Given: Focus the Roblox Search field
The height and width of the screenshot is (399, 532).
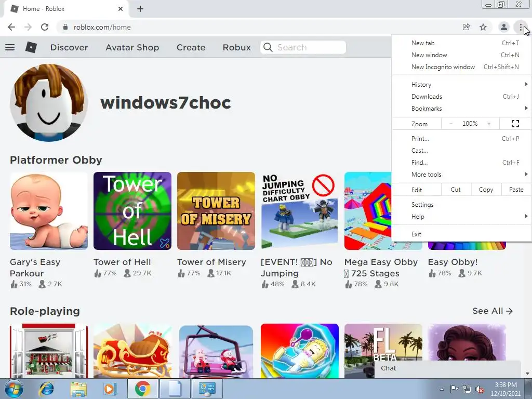Looking at the screenshot, I should [303, 47].
